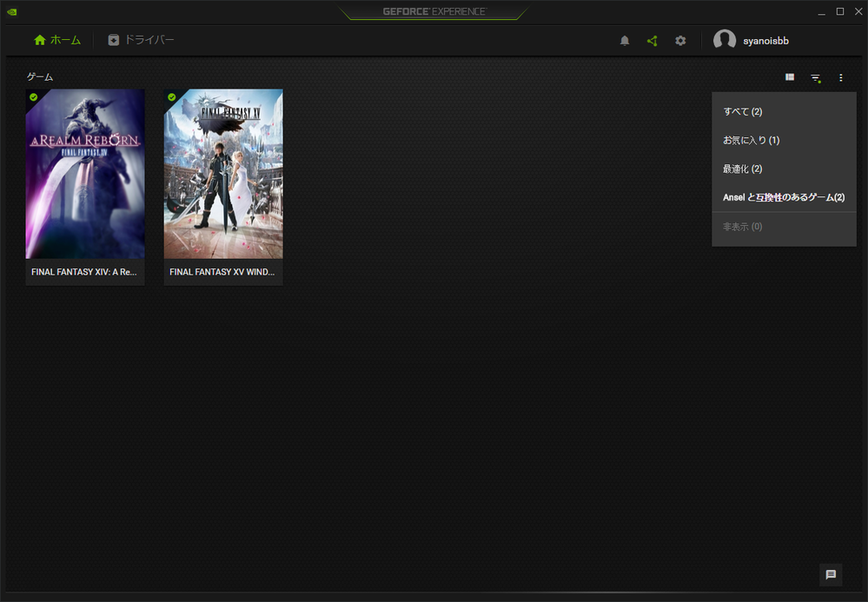Image resolution: width=868 pixels, height=602 pixels.
Task: Click the FINAL FANTASY XIV: A Re... title
Action: 84,272
